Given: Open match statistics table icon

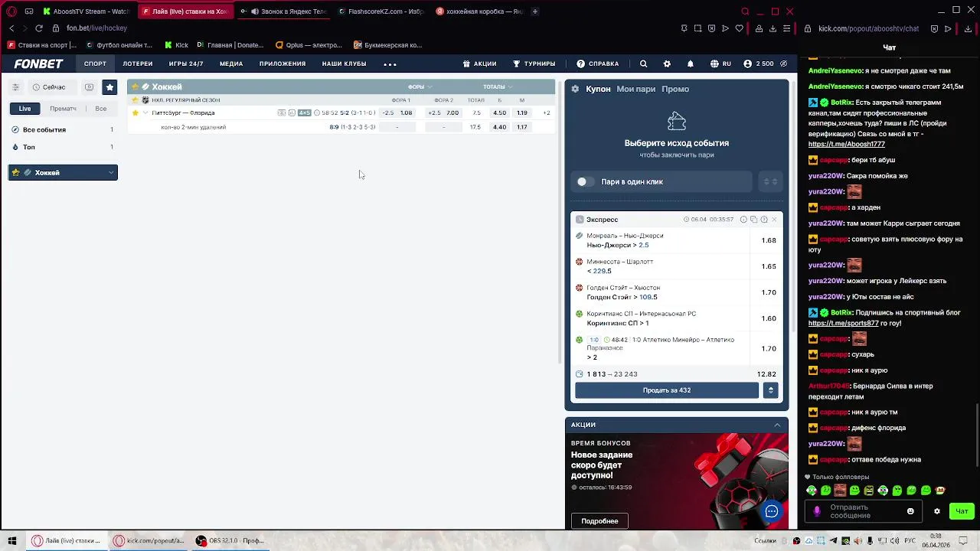Looking at the screenshot, I should pyautogui.click(x=292, y=112).
